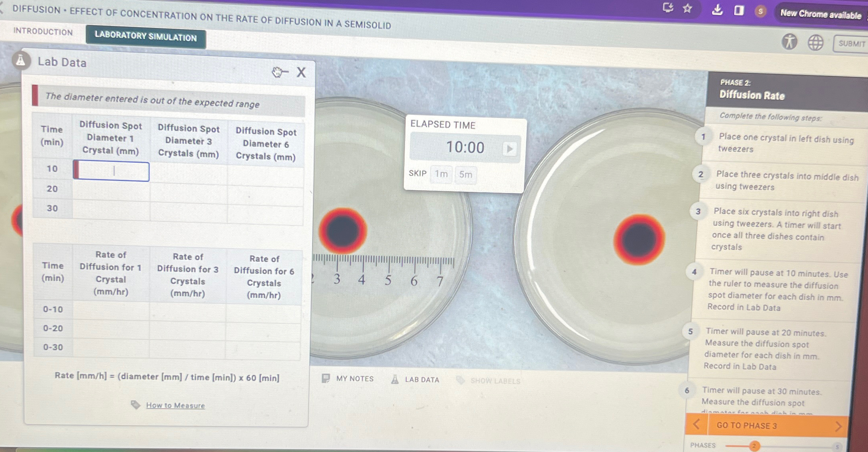Open MY NOTES from bottom toolbar
The image size is (868, 452).
pos(348,378)
